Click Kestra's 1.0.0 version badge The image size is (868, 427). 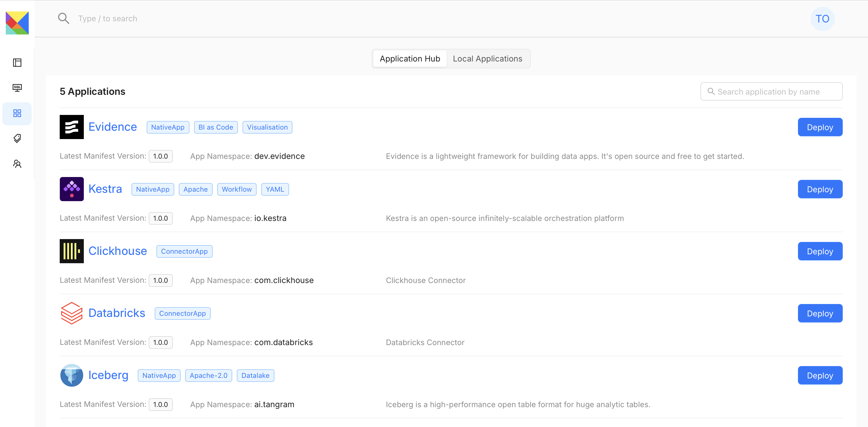[161, 218]
